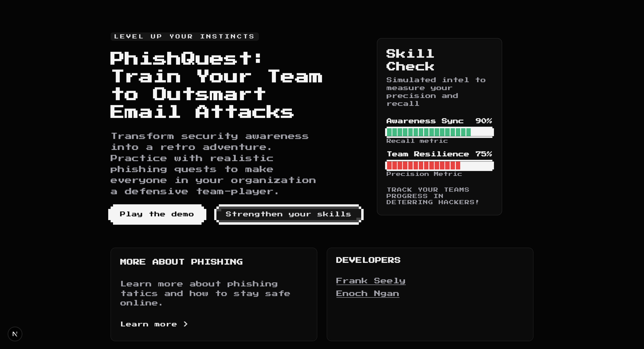The width and height of the screenshot is (644, 349).
Task: Click the Team Resilience 75% value
Action: tap(483, 154)
